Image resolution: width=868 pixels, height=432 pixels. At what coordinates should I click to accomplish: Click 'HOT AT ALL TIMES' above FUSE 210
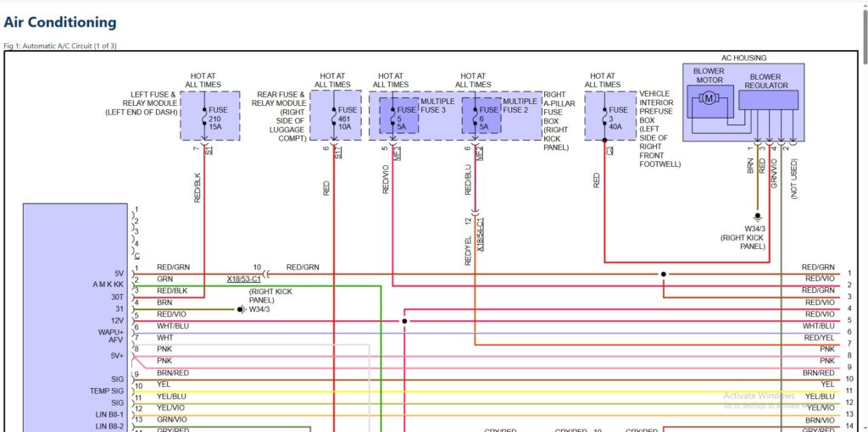pyautogui.click(x=203, y=80)
